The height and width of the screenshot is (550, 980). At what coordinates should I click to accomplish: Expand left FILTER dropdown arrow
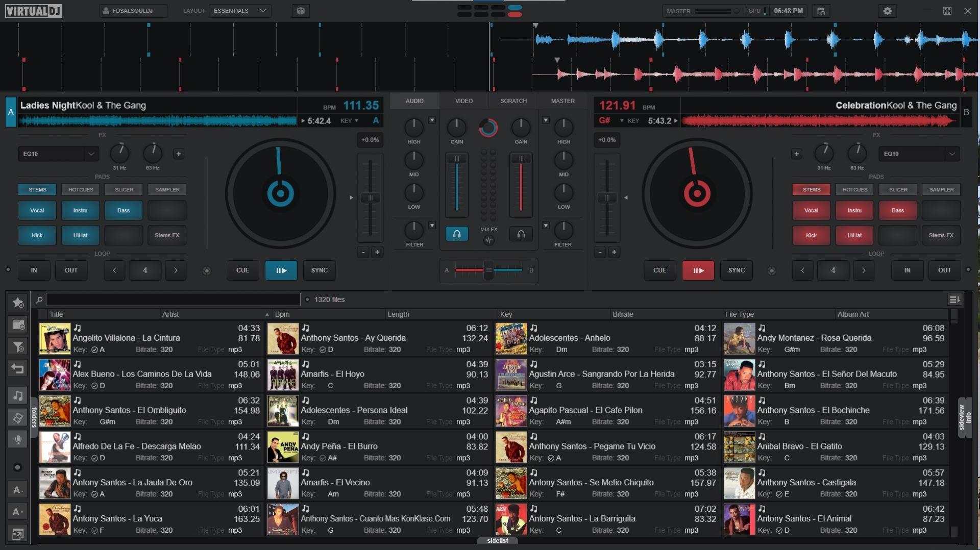pos(432,226)
